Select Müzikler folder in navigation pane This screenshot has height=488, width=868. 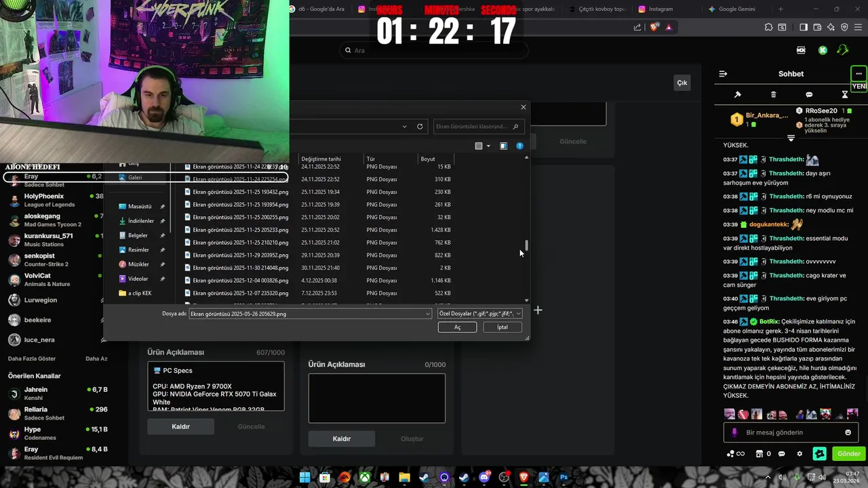pos(138,264)
